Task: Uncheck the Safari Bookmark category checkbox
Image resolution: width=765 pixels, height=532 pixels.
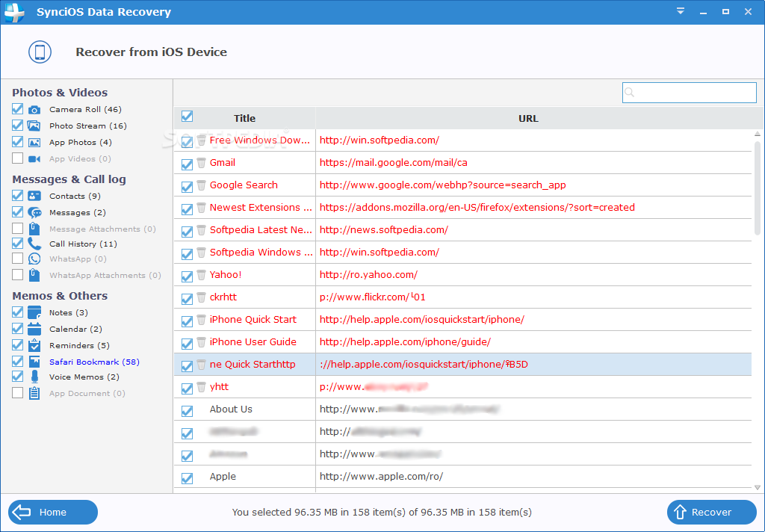Action: (18, 361)
